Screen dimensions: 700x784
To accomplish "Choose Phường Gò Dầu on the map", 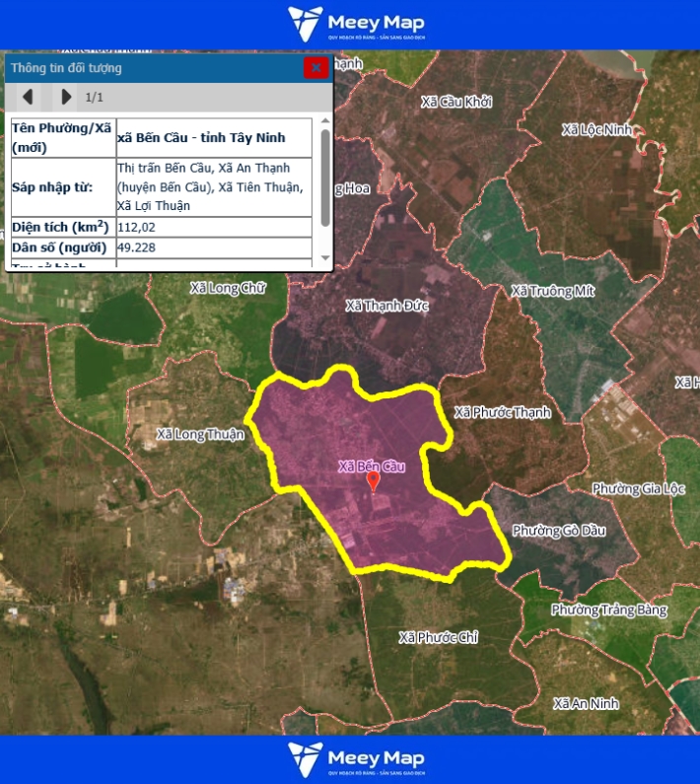I will [559, 531].
